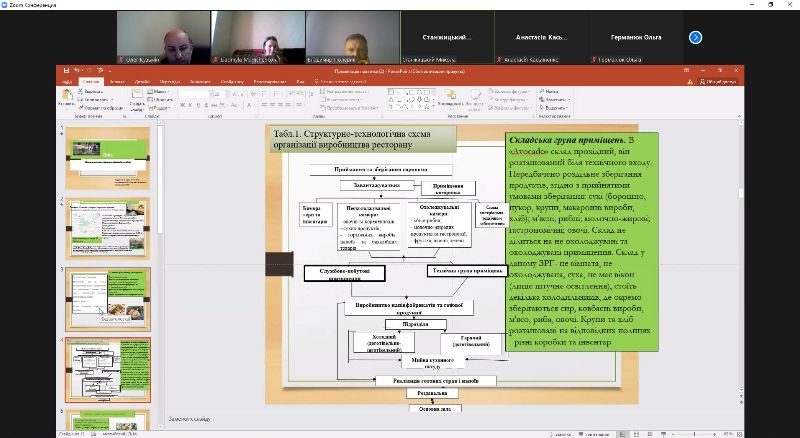Click the Undo arrow in quick access toolbar

tap(77, 70)
